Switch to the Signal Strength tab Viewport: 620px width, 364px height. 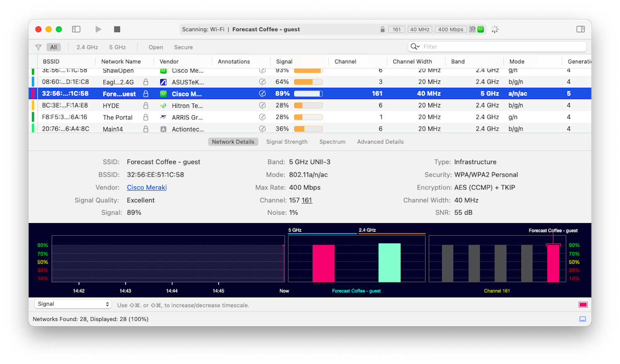point(287,142)
